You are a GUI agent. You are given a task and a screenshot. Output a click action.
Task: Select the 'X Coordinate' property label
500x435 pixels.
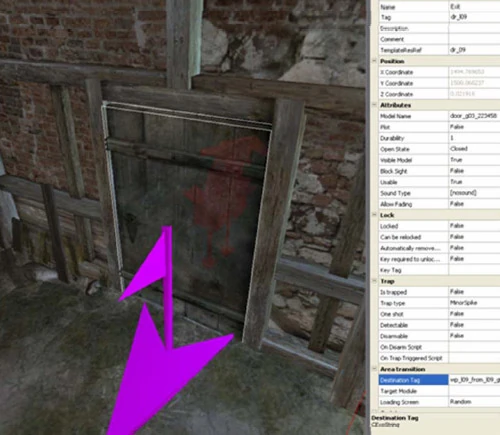396,72
